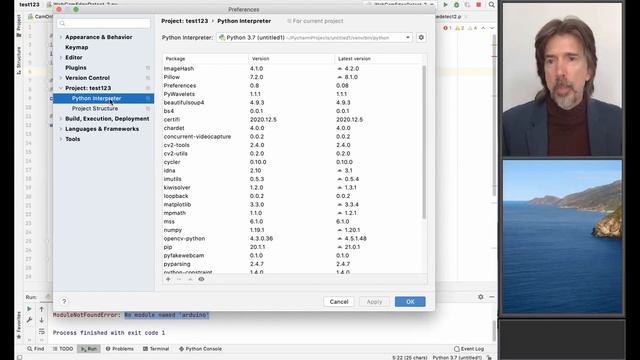The image size is (640, 360).
Task: Click Run with Coverage icon in toolbar
Action: pos(467,4)
